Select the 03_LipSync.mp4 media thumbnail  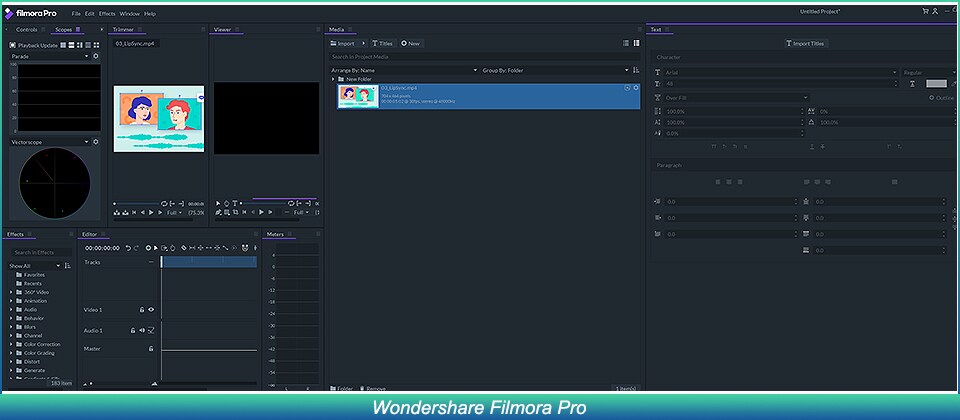coord(358,97)
